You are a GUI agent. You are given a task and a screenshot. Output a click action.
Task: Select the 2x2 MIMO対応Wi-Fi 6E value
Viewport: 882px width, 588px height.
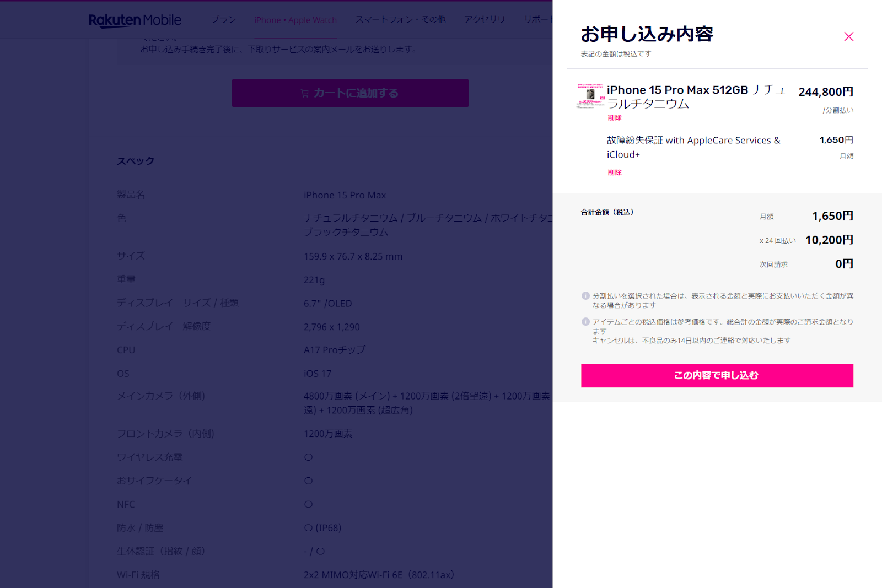pyautogui.click(x=379, y=575)
